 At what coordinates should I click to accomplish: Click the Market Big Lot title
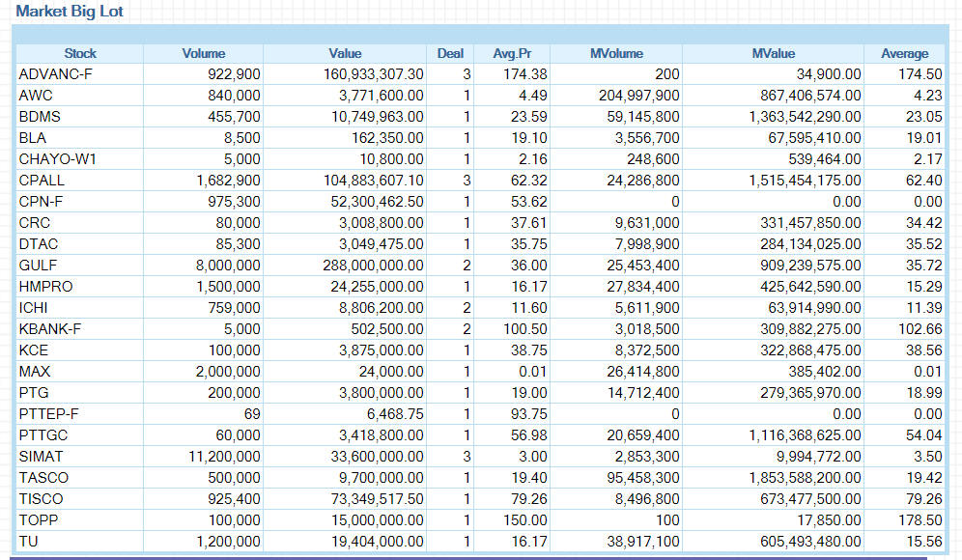click(70, 11)
